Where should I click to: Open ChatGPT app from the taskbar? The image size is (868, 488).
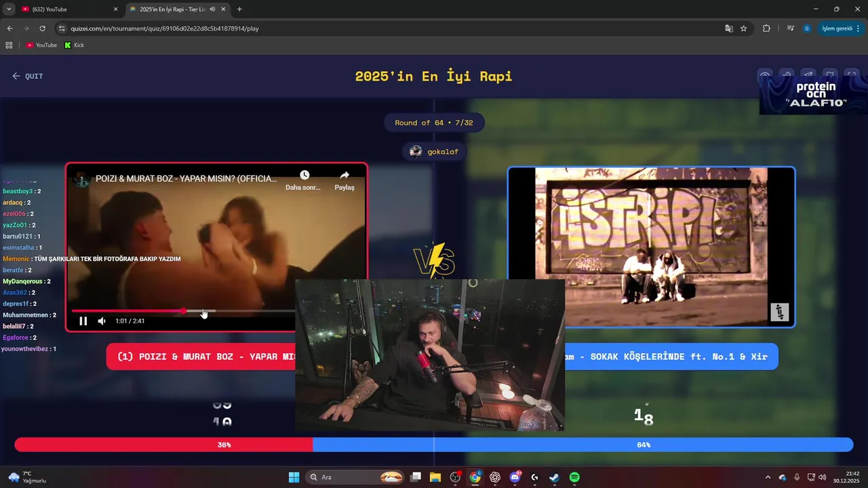(495, 477)
